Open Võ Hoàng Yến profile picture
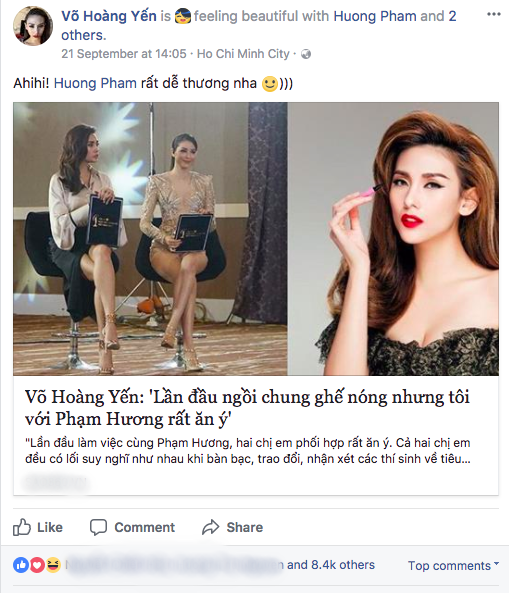 click(x=33, y=26)
